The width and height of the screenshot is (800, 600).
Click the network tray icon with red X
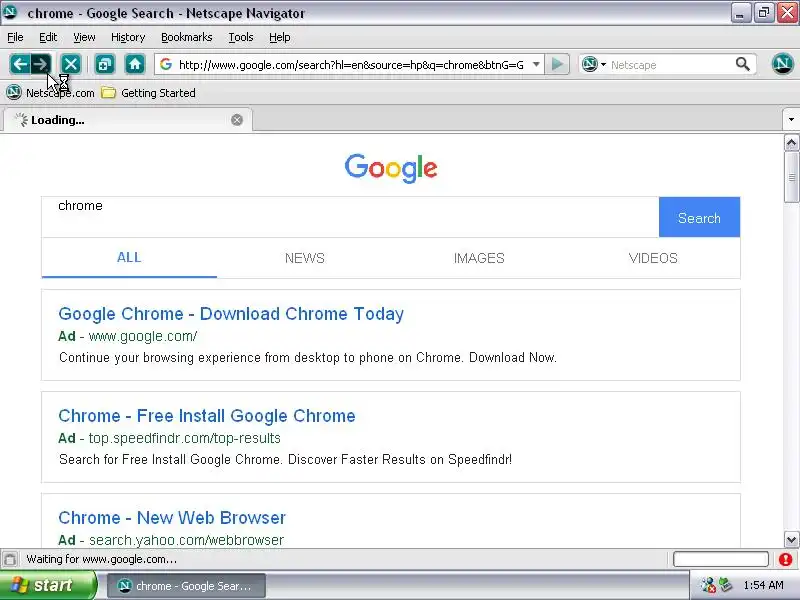[708, 585]
